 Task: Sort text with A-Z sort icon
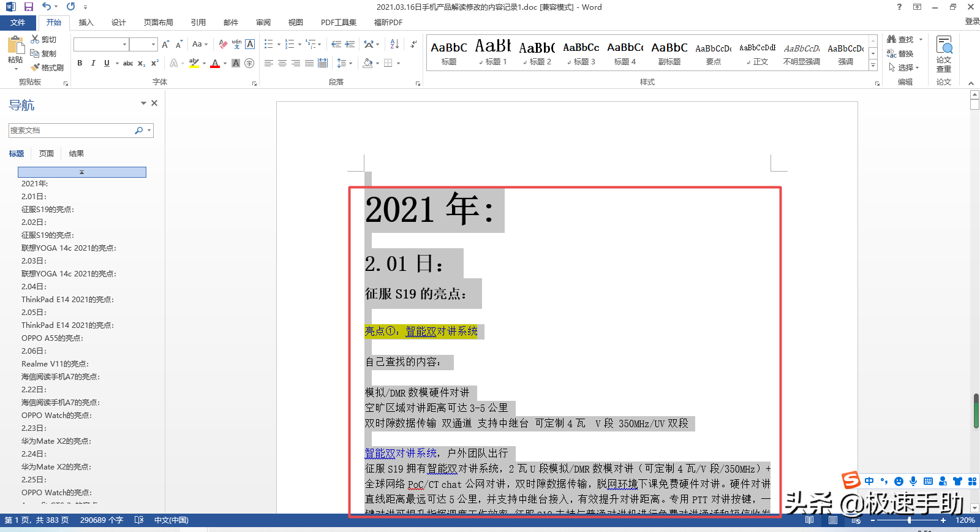pos(394,44)
